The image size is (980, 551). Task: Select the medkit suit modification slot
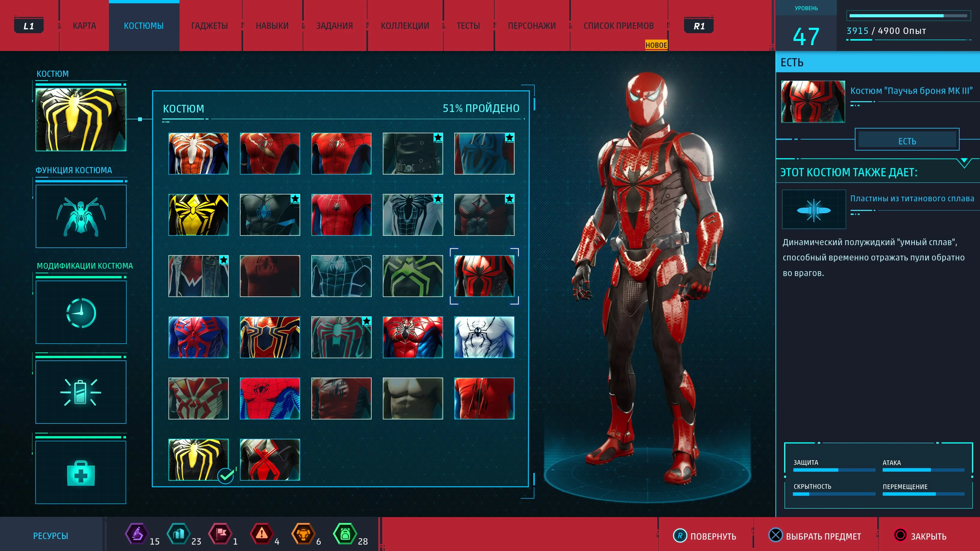(x=81, y=472)
